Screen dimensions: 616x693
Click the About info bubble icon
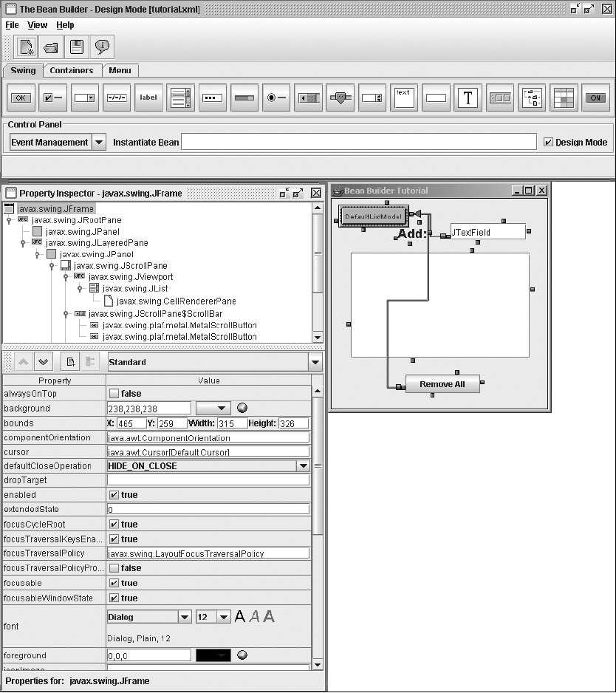(x=102, y=47)
